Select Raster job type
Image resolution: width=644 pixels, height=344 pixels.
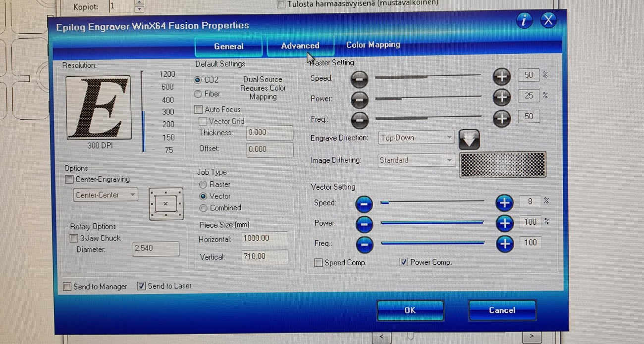click(203, 184)
